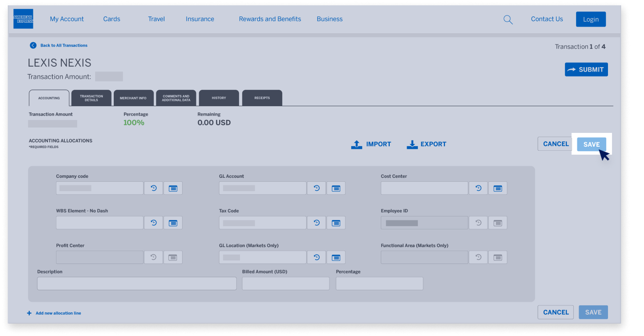The height and width of the screenshot is (336, 644).
Task: Click Company code history icon
Action: tap(153, 188)
